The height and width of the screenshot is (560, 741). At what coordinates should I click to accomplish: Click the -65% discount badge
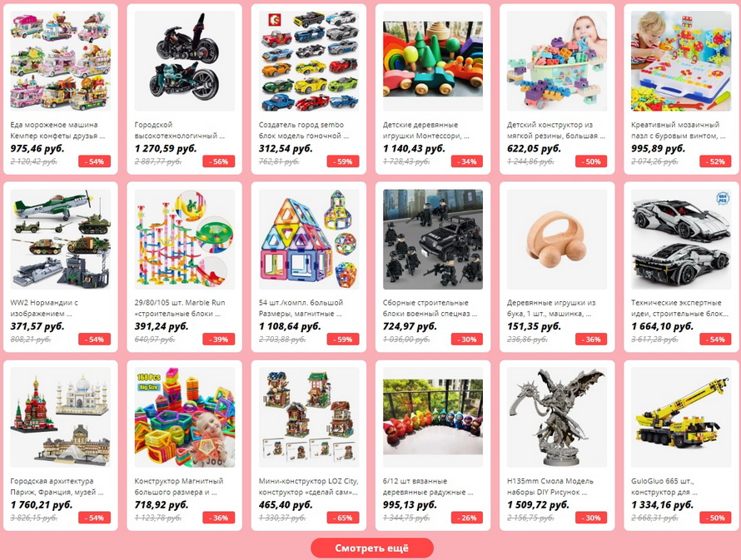coord(343,518)
